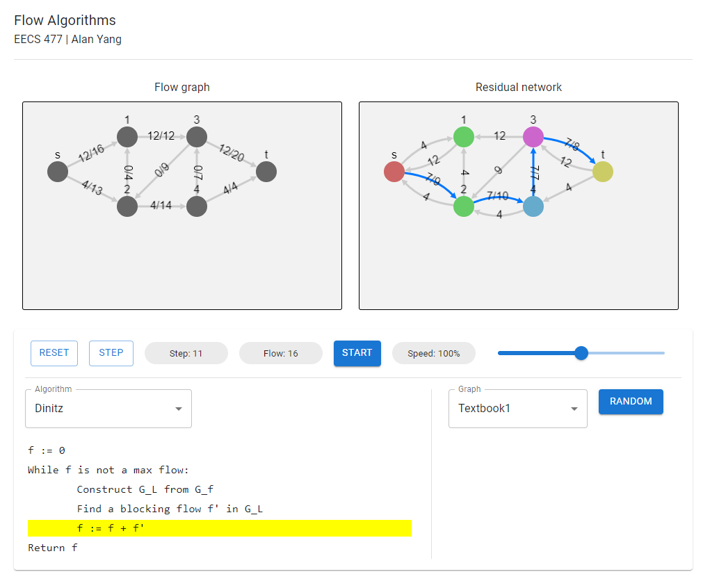Screen dimensions: 719x588
Task: Click the blue node 4 in residual network
Action: [533, 206]
